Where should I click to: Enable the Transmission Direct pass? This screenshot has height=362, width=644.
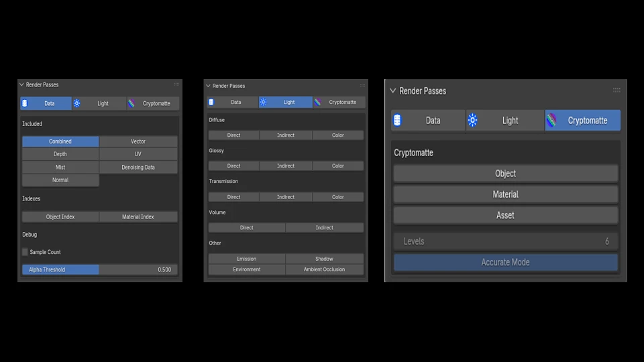coord(233,197)
